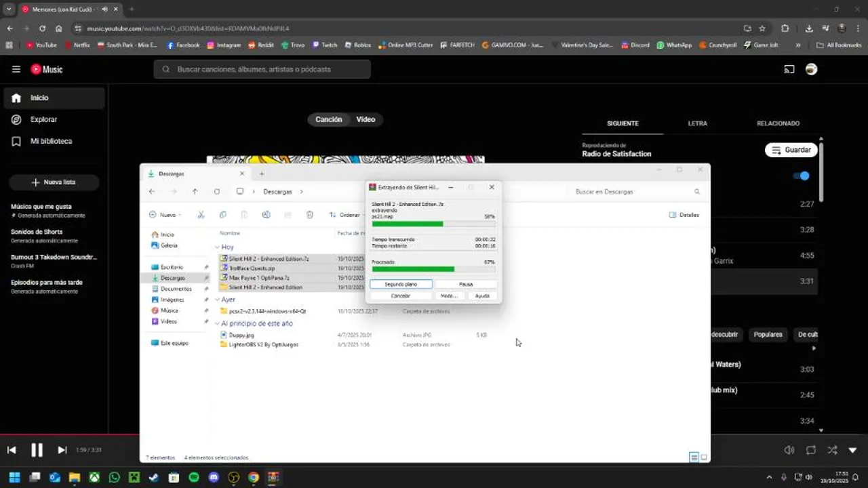Open the LETRA tab
This screenshot has width=868, height=488.
[697, 123]
